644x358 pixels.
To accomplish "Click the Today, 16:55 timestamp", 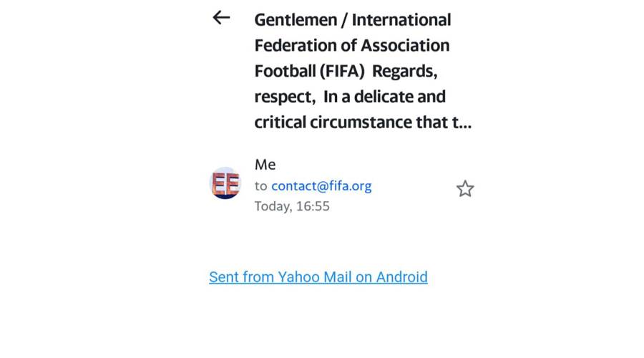I will click(292, 206).
